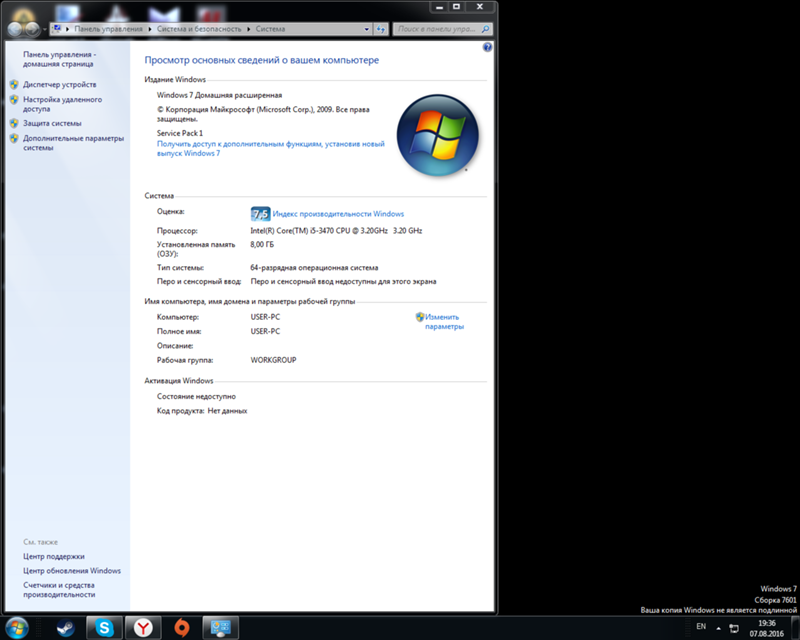Open Панель управления домашняя страница link
Image resolution: width=800 pixels, height=640 pixels.
(59, 59)
